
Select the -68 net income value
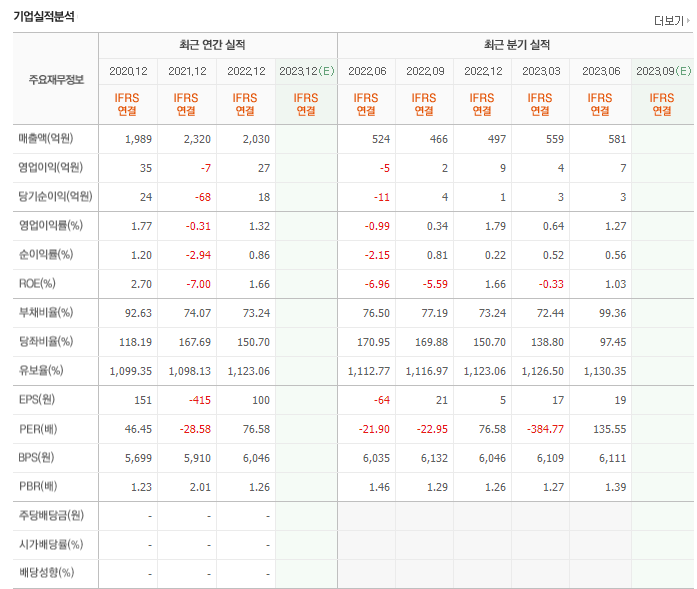203,197
